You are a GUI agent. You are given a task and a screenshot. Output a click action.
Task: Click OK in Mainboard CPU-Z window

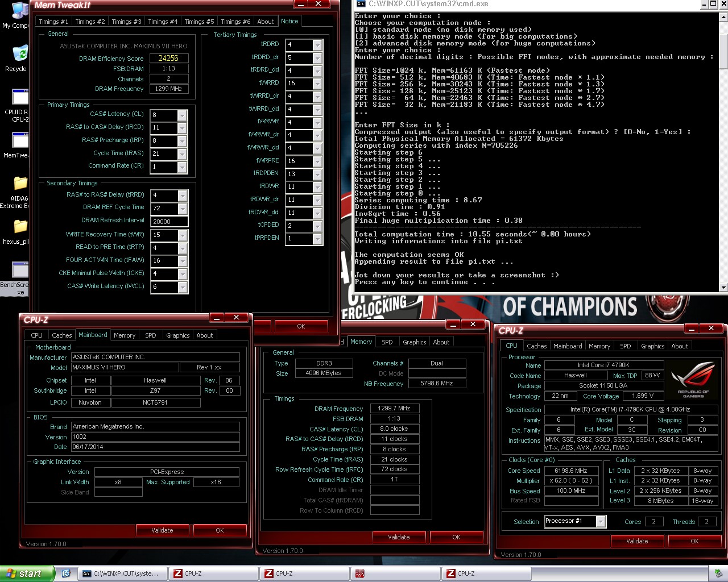coord(220,530)
